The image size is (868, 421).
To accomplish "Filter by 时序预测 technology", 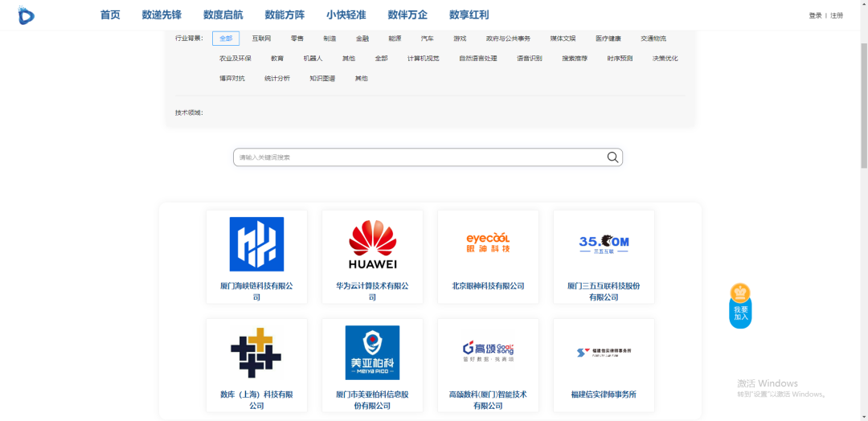I will pyautogui.click(x=620, y=58).
